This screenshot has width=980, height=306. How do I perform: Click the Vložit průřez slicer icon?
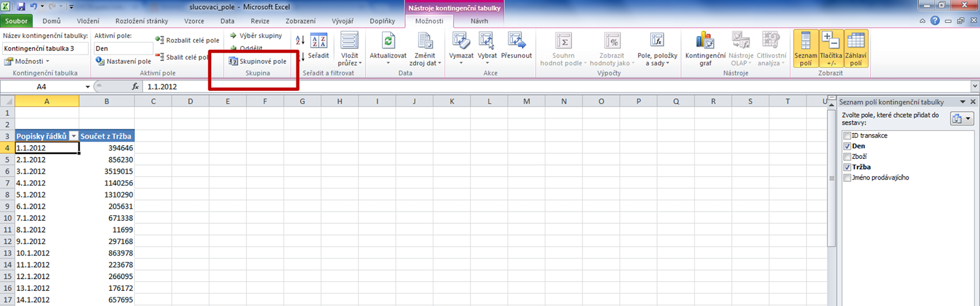tap(349, 41)
